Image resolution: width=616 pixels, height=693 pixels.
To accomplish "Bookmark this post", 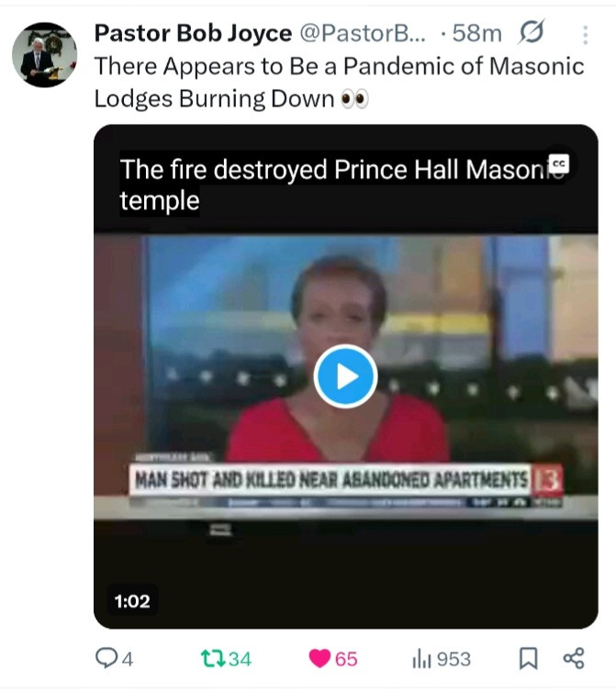I will (528, 658).
